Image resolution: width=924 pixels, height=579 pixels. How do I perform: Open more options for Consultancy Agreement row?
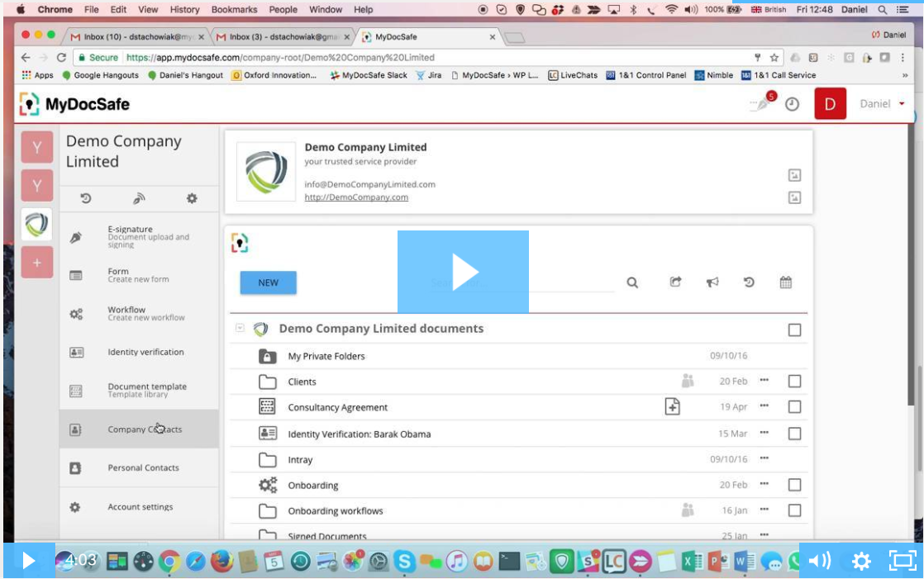764,406
